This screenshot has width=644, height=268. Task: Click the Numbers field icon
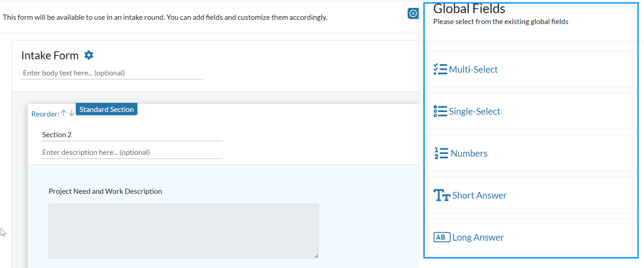coord(440,153)
